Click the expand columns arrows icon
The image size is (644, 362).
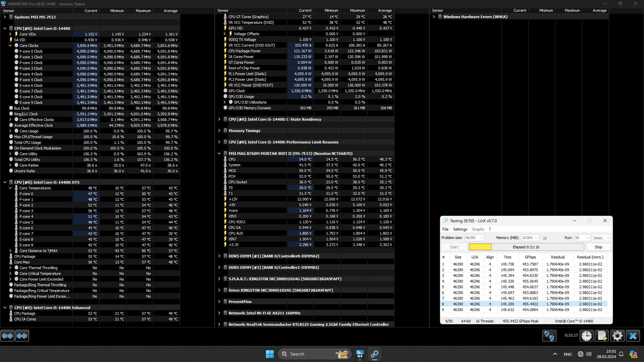(x=7, y=336)
